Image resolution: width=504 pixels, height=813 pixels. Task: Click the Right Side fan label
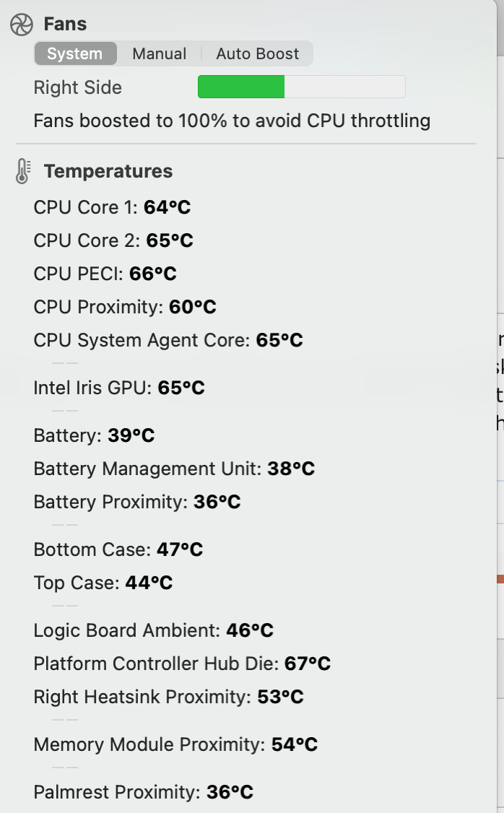(x=77, y=88)
